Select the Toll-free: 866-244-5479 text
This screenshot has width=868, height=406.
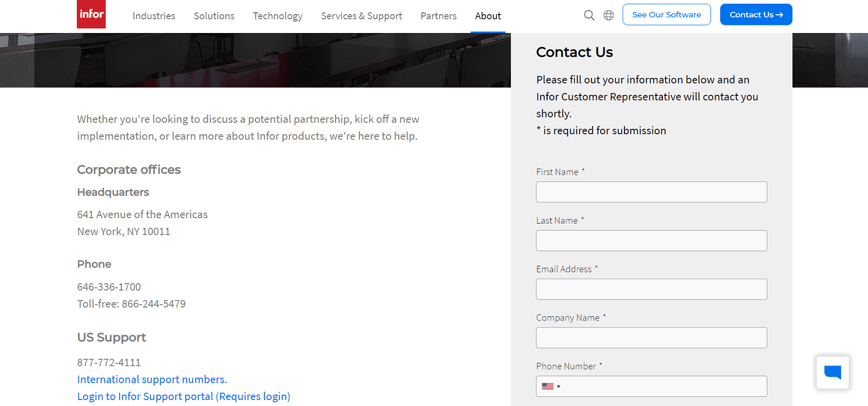[x=131, y=304]
